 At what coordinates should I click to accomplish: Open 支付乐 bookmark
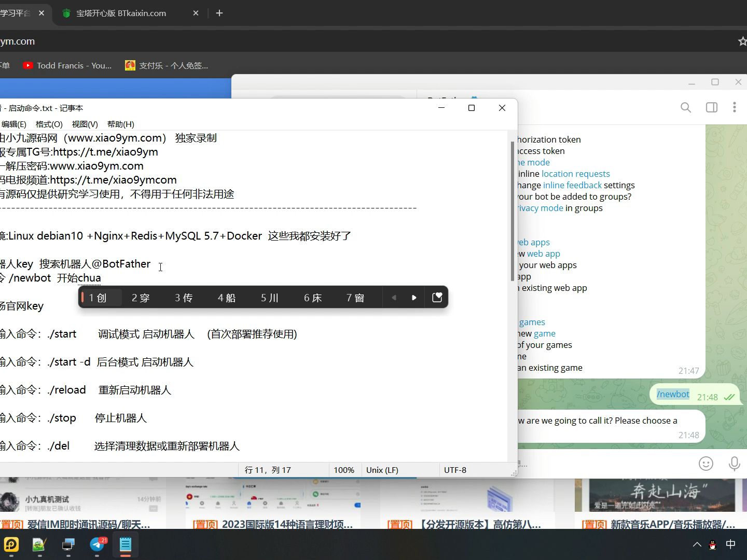tap(167, 65)
